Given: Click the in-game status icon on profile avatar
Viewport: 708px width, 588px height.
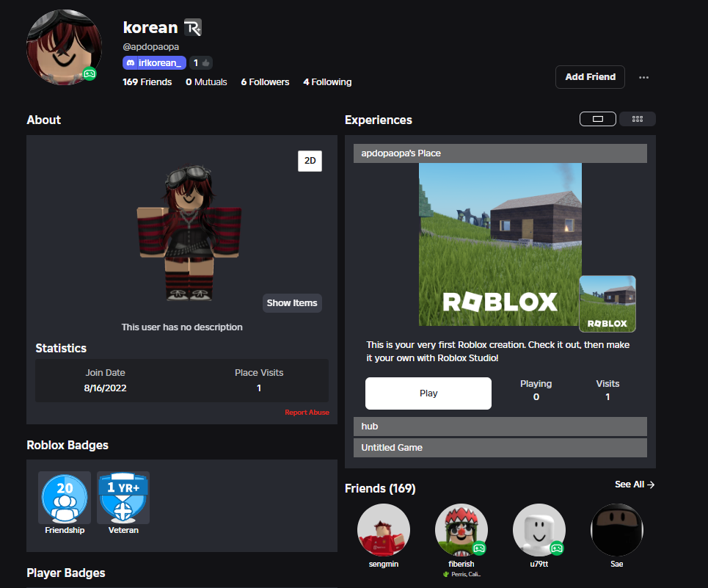Looking at the screenshot, I should point(90,73).
